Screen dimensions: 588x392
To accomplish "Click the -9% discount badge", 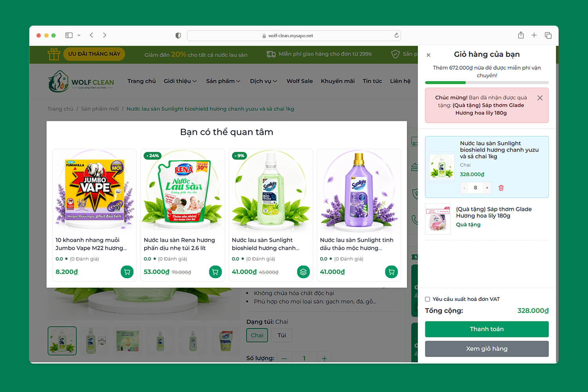I will click(x=240, y=156).
